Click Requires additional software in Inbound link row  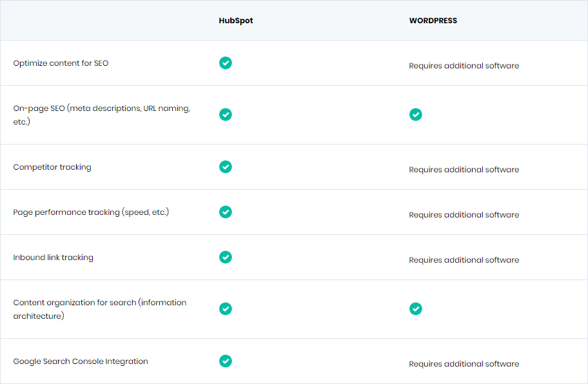click(464, 260)
